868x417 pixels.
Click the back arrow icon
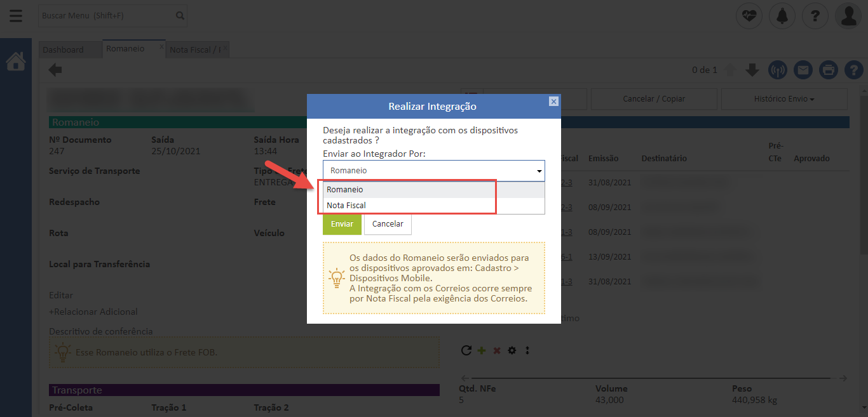tap(55, 70)
